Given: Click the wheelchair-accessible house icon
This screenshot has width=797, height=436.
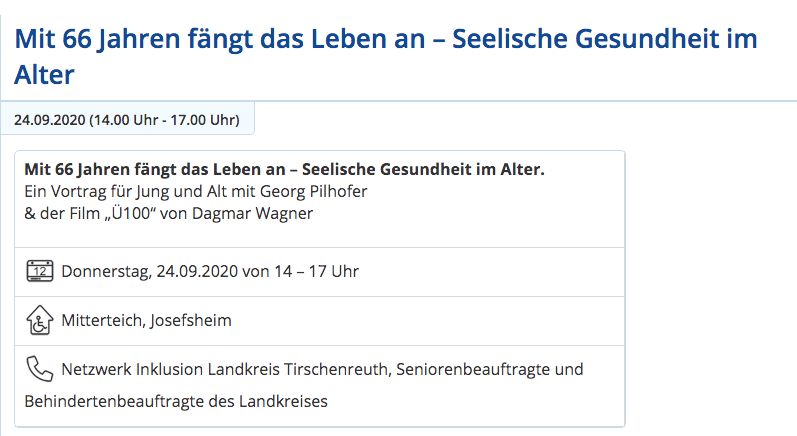Looking at the screenshot, I should (x=40, y=320).
